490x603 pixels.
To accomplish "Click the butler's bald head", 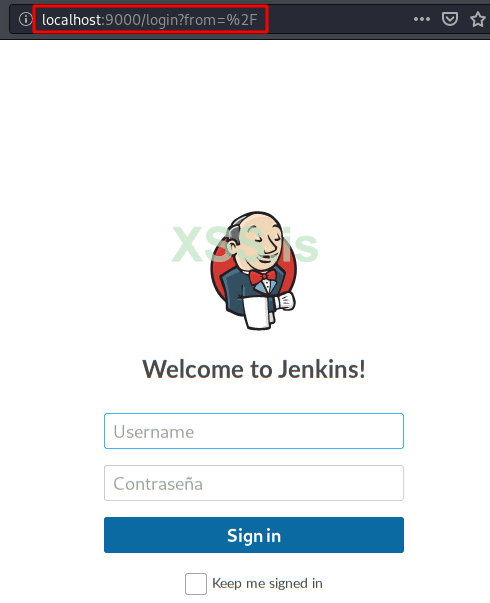I will pos(258,222).
